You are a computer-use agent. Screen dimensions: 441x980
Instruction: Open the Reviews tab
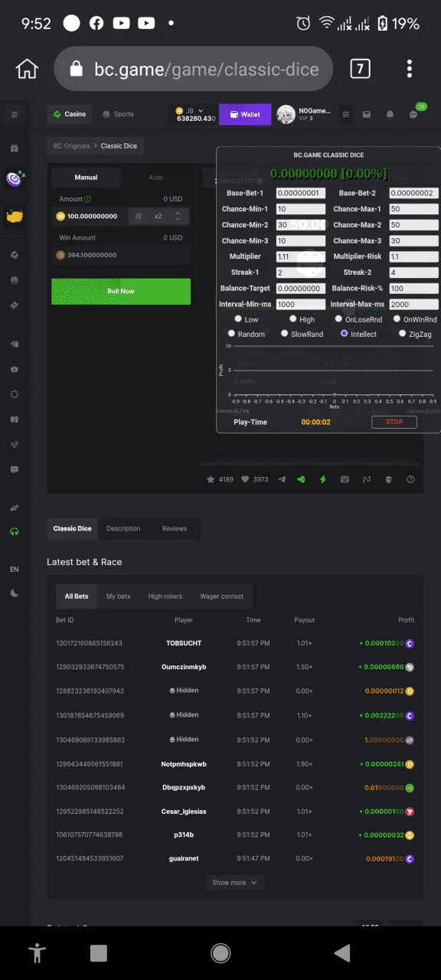click(175, 528)
